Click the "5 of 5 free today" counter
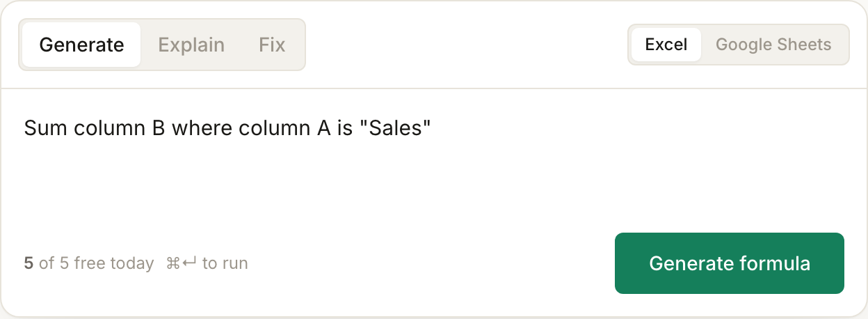This screenshot has width=868, height=319. coord(89,263)
